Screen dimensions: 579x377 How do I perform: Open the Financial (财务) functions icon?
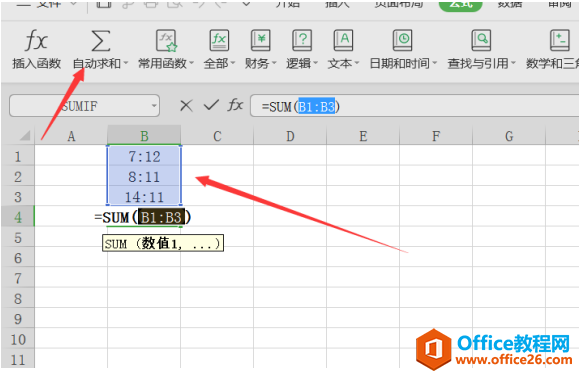coord(261,40)
